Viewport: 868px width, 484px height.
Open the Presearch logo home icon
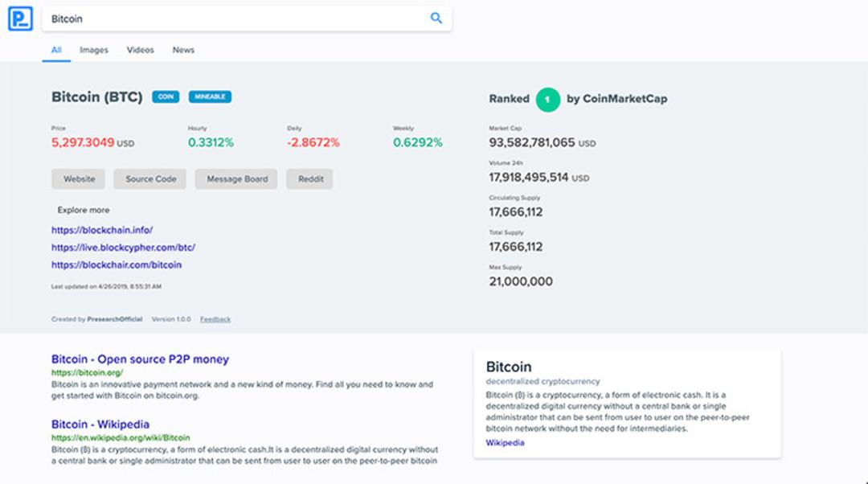pyautogui.click(x=20, y=18)
